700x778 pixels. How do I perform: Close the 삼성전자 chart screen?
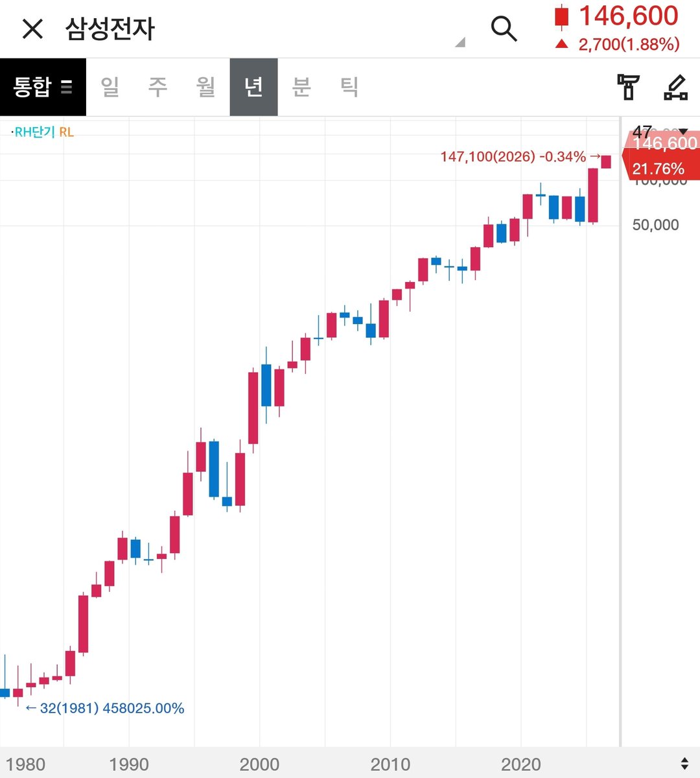coord(32,29)
